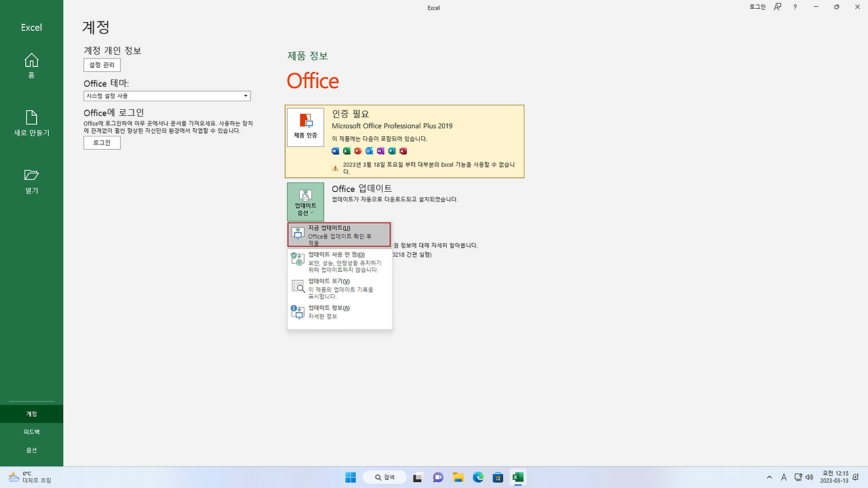Open the Windows Start button
Viewport: 868px width, 488px height.
(351, 477)
